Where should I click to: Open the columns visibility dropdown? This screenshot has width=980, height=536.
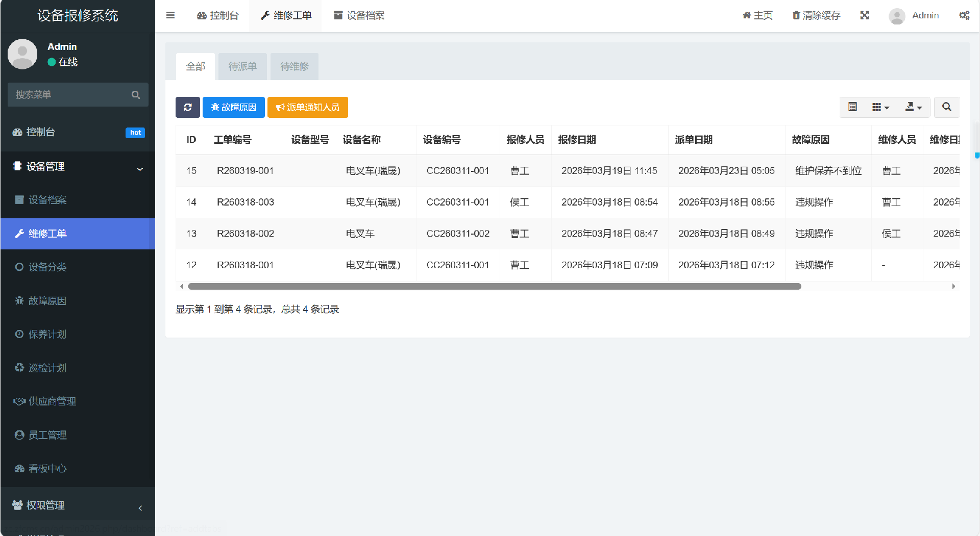coord(880,107)
